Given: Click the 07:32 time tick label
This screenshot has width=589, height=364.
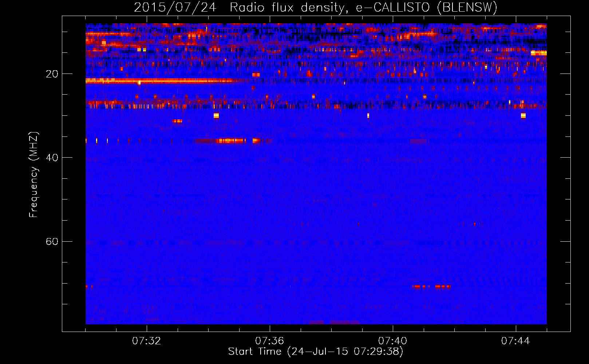Looking at the screenshot, I should [x=146, y=341].
